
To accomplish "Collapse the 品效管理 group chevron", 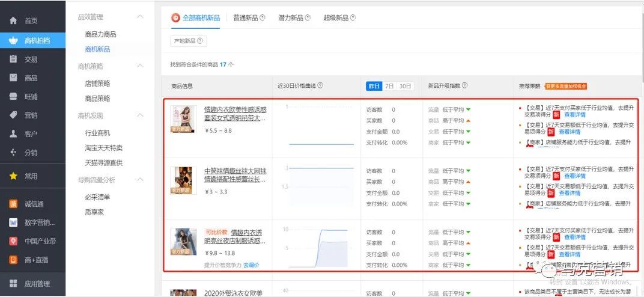I will [x=141, y=17].
